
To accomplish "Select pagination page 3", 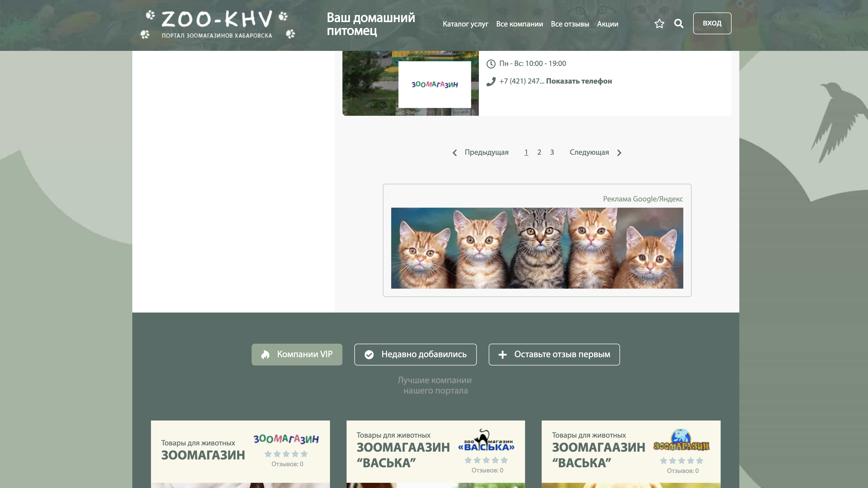I will click(x=552, y=152).
